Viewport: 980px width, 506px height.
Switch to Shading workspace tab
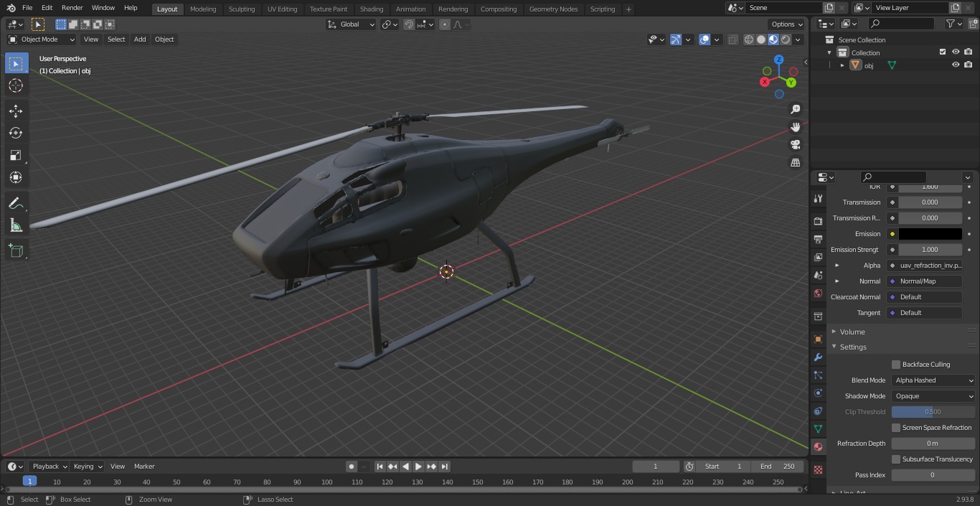(x=372, y=9)
